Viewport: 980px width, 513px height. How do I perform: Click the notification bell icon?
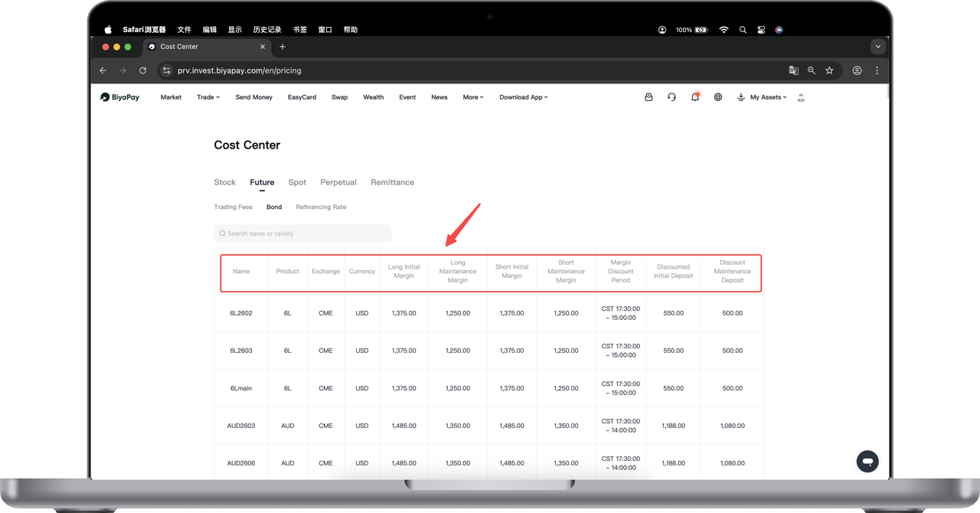694,97
